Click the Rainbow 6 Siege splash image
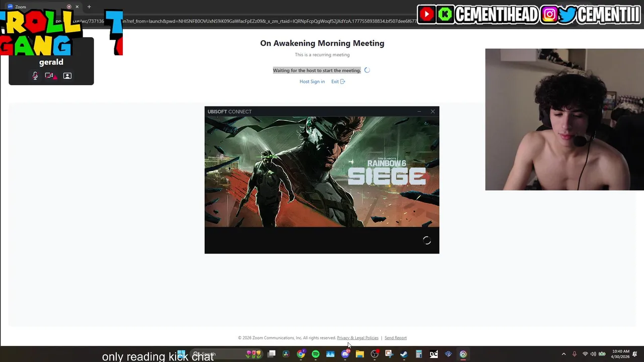644x362 pixels. (322, 172)
